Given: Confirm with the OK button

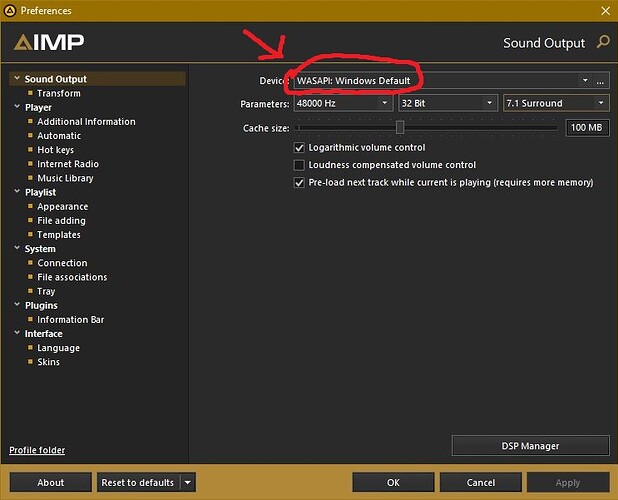Looking at the screenshot, I should click(393, 482).
